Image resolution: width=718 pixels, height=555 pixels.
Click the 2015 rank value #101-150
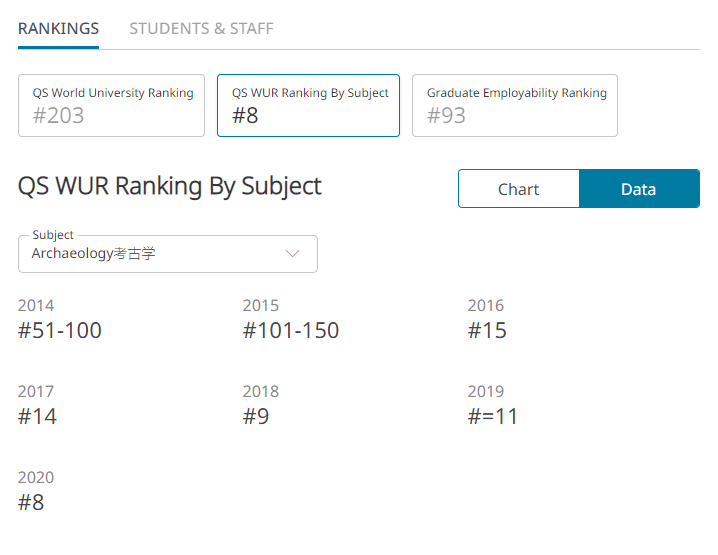point(291,330)
